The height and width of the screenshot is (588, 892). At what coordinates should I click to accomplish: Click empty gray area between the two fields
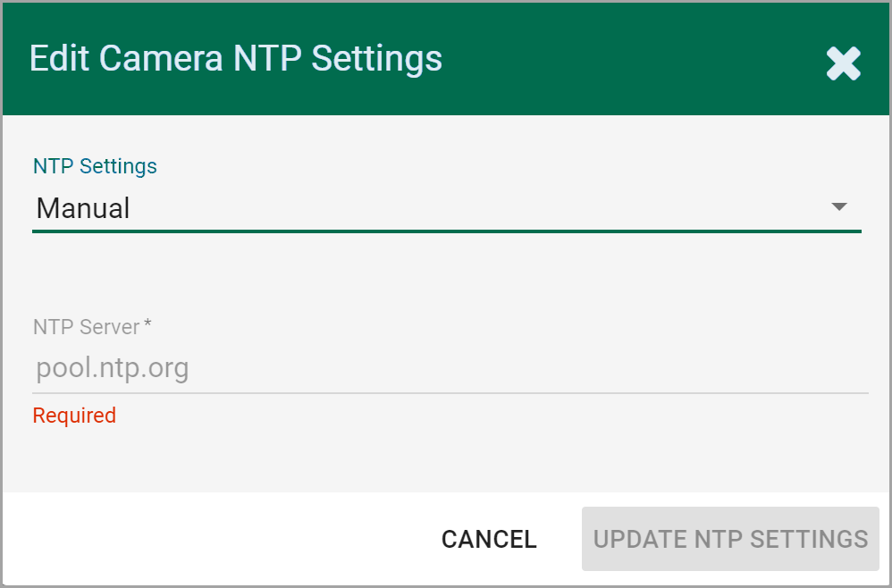(445, 273)
